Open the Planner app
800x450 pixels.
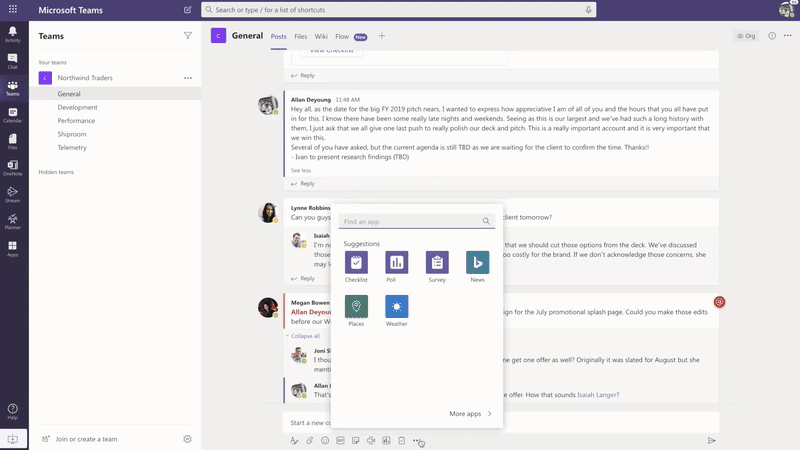tap(13, 222)
